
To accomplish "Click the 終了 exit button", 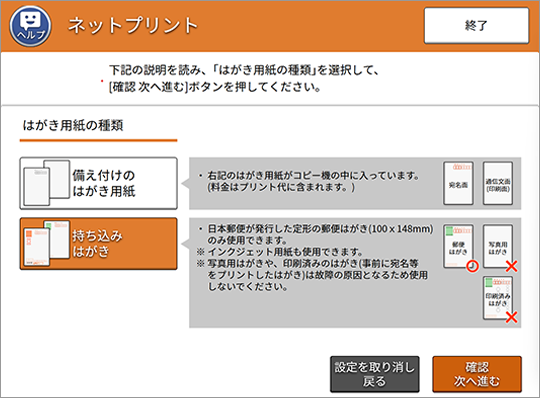I will coord(476,25).
